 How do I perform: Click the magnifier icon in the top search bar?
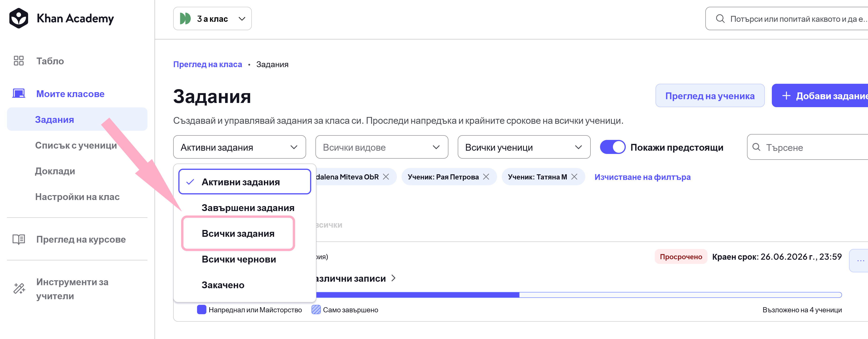[x=720, y=18]
